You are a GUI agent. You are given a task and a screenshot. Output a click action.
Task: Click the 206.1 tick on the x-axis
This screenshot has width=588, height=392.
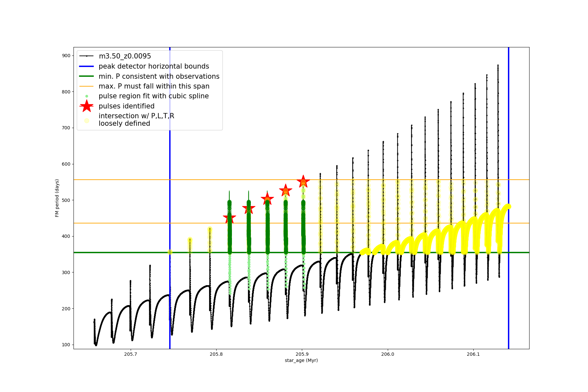473,354
